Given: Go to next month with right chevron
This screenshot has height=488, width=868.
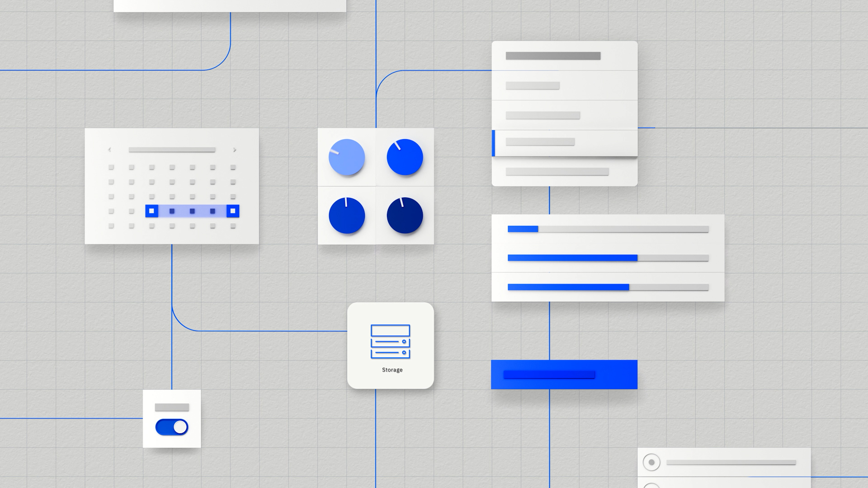Looking at the screenshot, I should (234, 150).
